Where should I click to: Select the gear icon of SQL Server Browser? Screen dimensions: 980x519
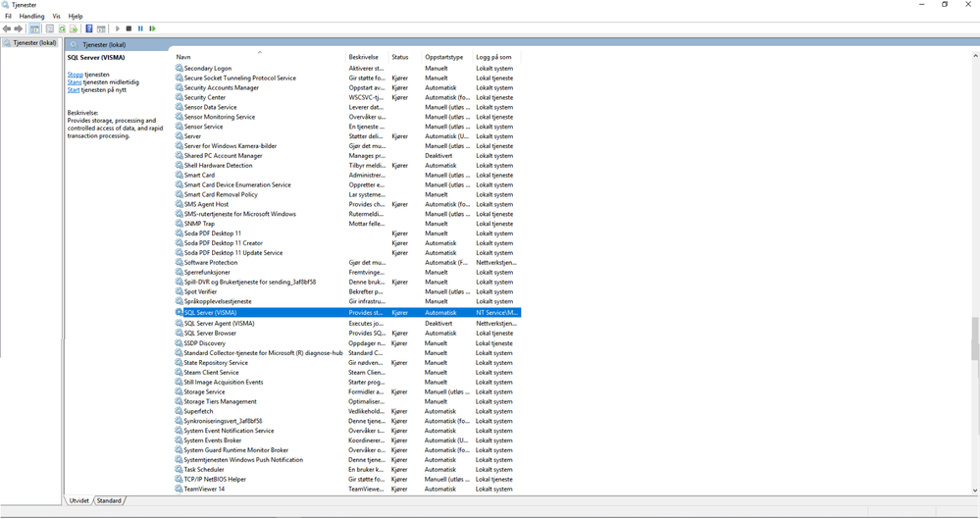pos(180,334)
